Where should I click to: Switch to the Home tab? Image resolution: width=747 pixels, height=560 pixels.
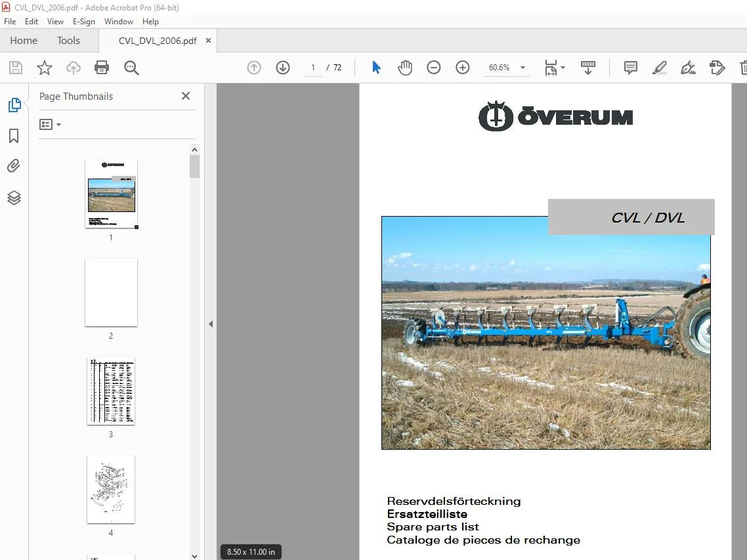click(24, 41)
